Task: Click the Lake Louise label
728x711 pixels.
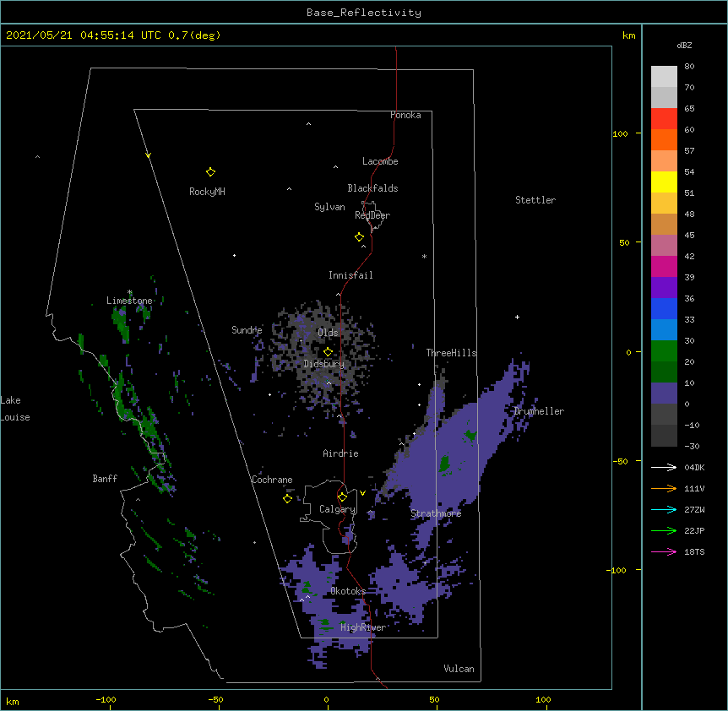Action: click(15, 409)
